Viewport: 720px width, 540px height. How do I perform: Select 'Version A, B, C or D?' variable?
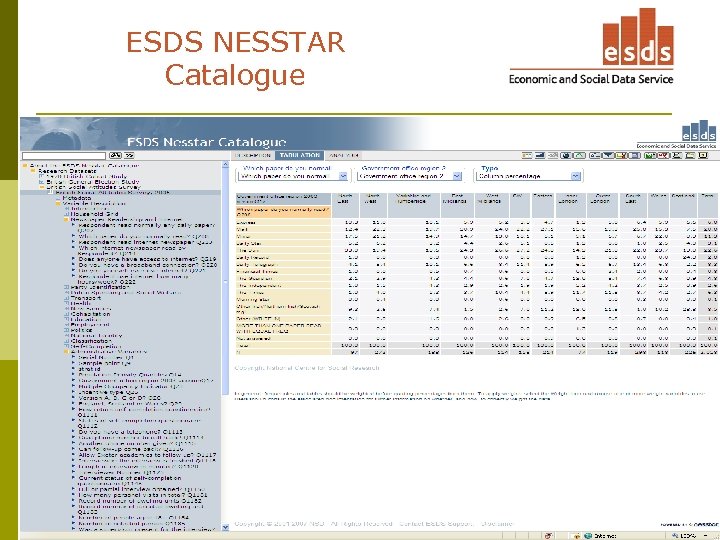[x=119, y=398]
